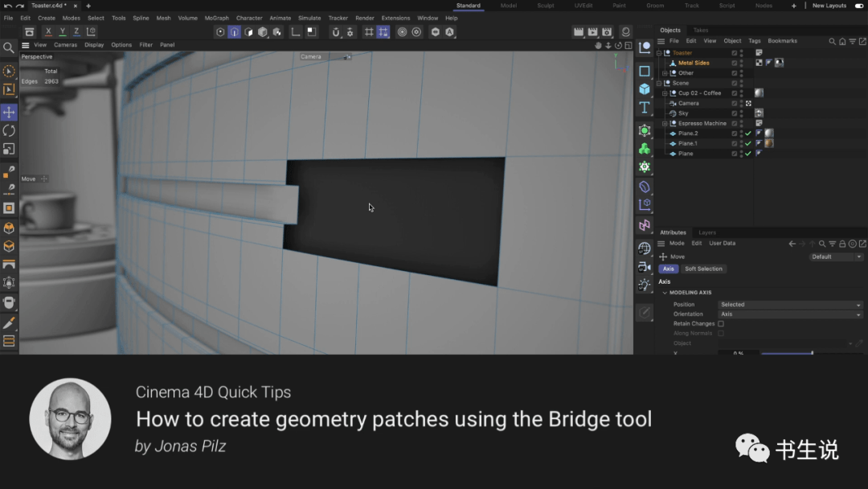Switch to Polygons mode icon
Screen dimensions: 868x489
point(248,32)
